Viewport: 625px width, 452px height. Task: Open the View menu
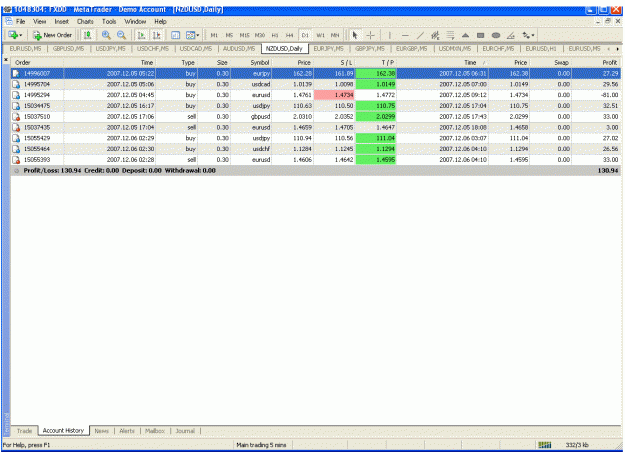tap(39, 22)
